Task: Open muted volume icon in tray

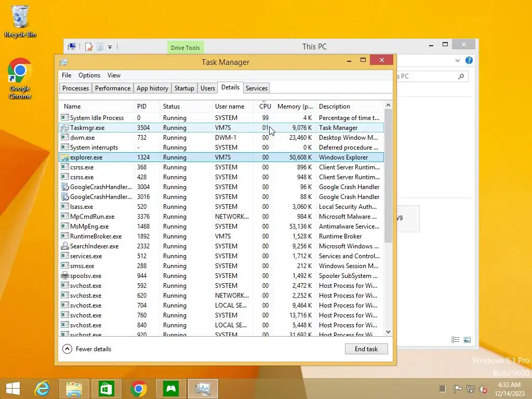Action: [483, 389]
